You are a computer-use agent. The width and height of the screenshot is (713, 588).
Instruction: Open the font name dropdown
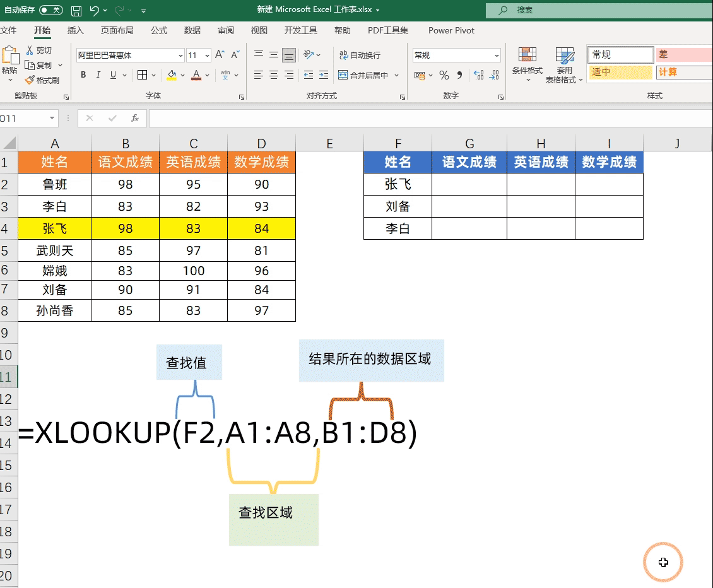point(181,56)
